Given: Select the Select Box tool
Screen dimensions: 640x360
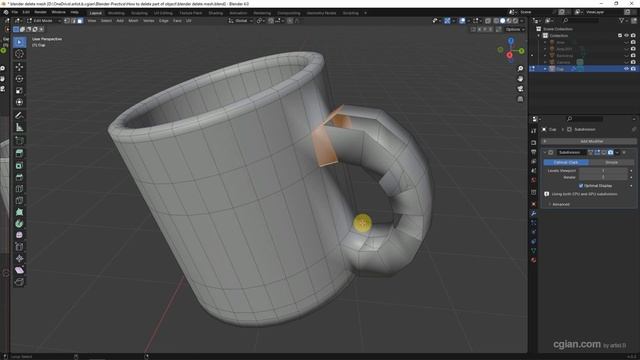Looking at the screenshot, I should coord(19,42).
